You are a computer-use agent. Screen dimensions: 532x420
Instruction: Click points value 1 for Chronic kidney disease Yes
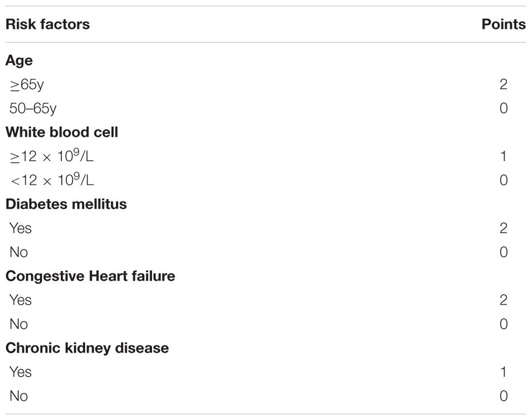tap(504, 372)
